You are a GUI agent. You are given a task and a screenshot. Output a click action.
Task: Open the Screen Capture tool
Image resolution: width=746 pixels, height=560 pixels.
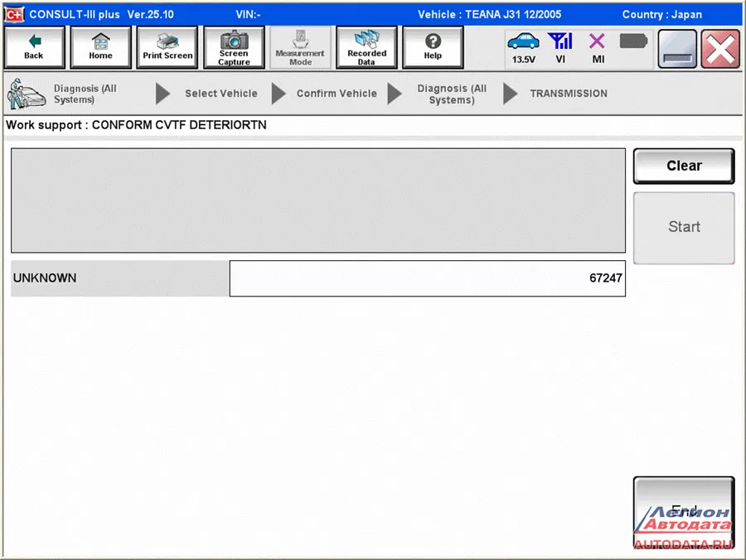(234, 47)
